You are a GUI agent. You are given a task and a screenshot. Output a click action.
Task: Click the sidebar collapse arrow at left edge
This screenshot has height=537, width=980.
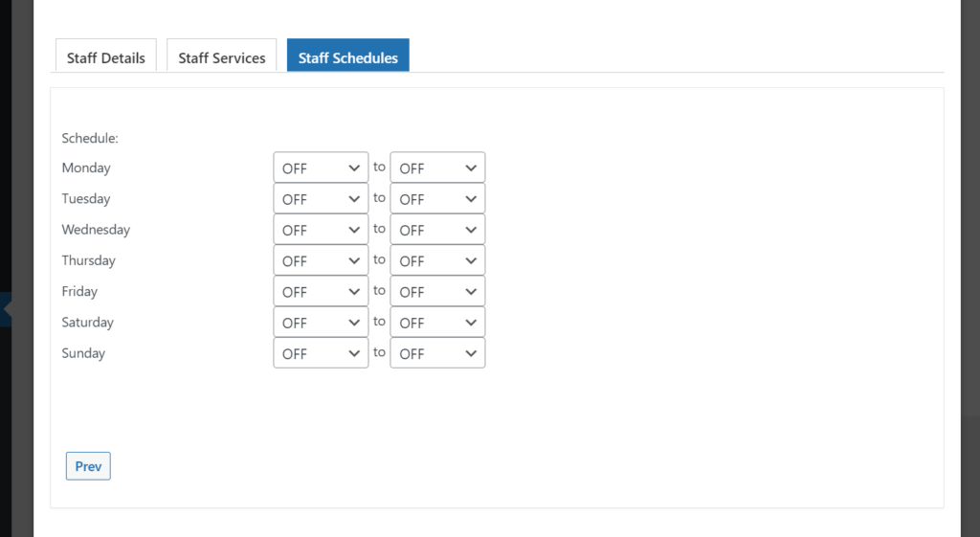click(x=7, y=309)
